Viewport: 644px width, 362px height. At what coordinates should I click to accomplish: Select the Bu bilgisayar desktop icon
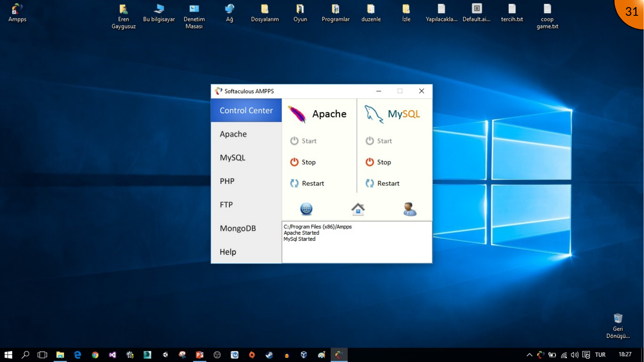159,13
